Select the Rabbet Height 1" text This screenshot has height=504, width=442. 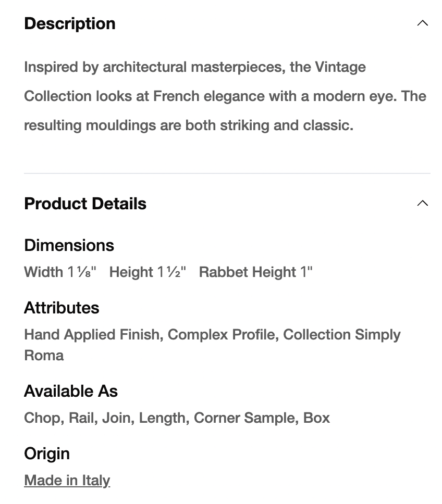pyautogui.click(x=255, y=272)
